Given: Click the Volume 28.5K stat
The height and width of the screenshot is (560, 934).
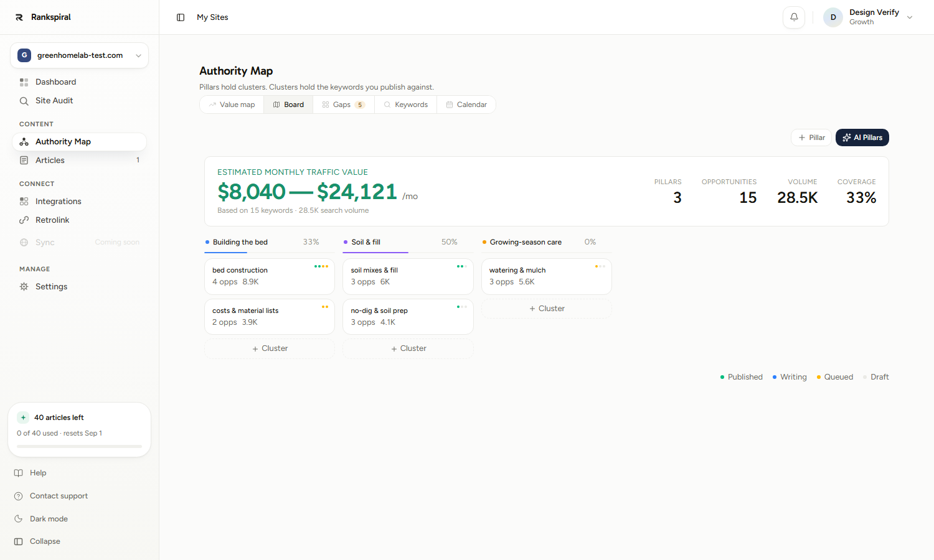Looking at the screenshot, I should pyautogui.click(x=797, y=192).
